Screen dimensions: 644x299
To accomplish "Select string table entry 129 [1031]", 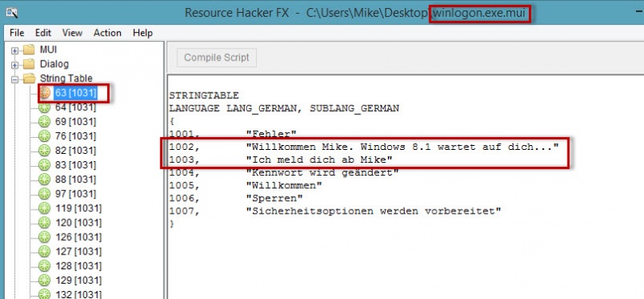I will [78, 280].
